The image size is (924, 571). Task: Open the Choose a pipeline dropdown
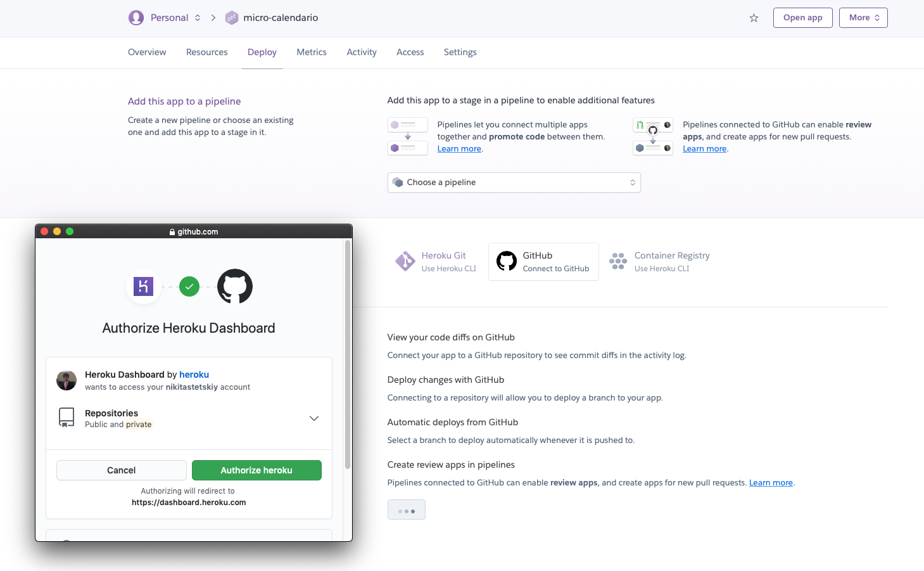(514, 183)
